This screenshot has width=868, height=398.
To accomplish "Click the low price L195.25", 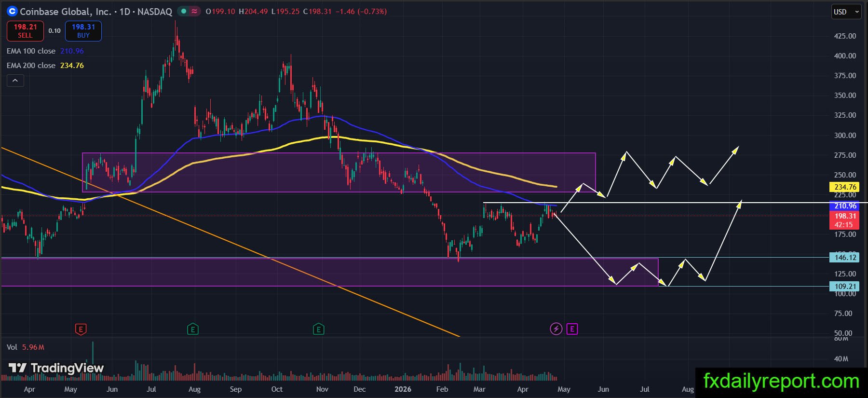I will (x=285, y=12).
